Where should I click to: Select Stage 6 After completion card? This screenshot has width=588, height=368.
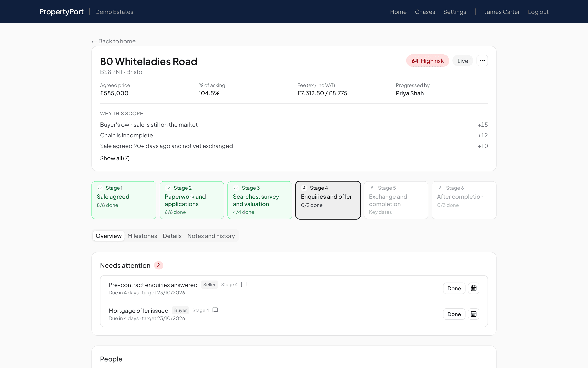pos(464,200)
